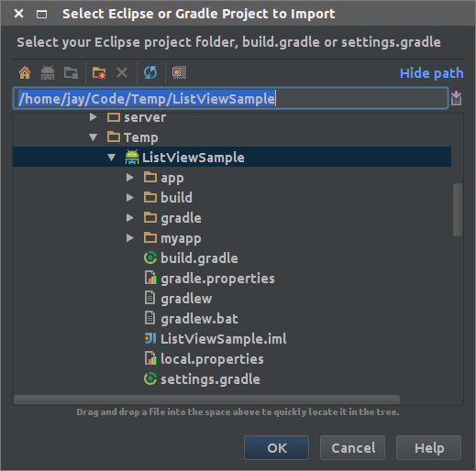The image size is (476, 471).
Task: Click the vertical scrollbar thumb
Action: [458, 210]
